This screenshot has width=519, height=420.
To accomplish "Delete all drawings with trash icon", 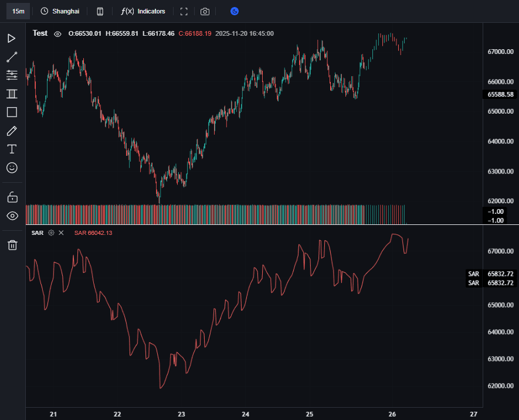I will pos(12,245).
